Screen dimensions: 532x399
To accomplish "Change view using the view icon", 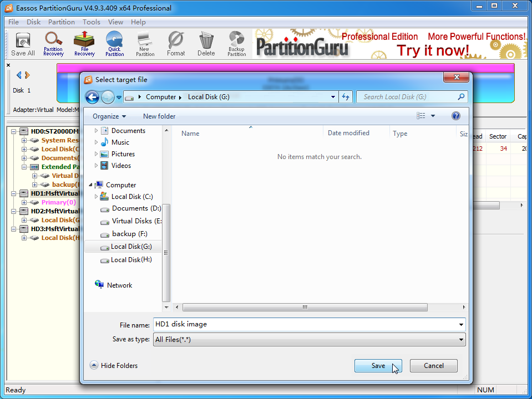I will click(420, 116).
